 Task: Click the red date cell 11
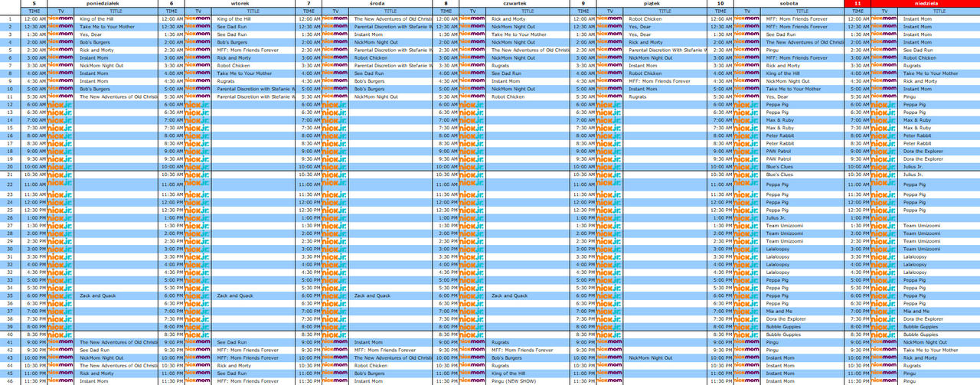click(x=857, y=3)
